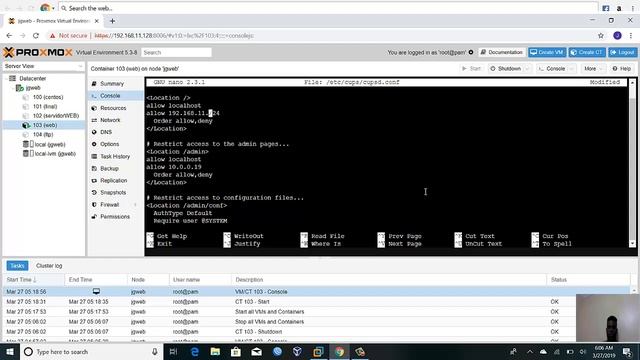Select the Start all VMs and Containers row
This screenshot has width=640, height=360.
(316, 312)
